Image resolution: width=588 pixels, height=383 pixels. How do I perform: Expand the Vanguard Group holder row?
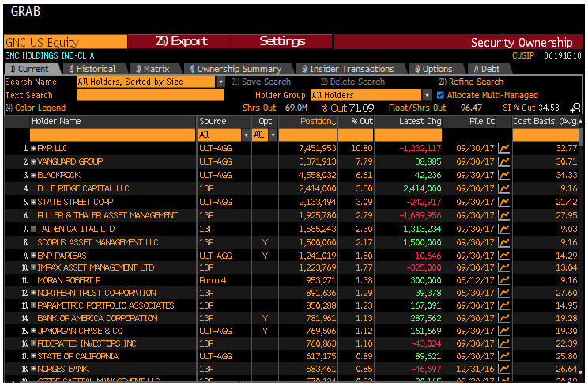[34, 162]
